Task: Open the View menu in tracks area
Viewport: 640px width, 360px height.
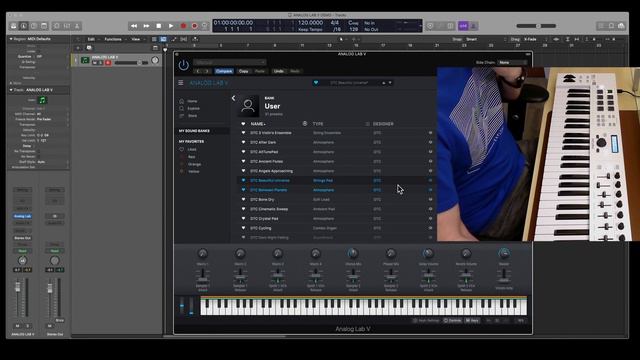Action: tap(136, 39)
